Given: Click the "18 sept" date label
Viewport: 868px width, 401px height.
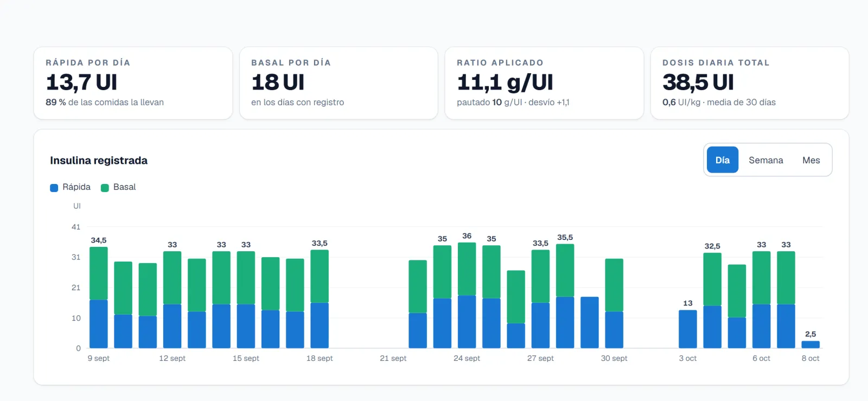Looking at the screenshot, I should point(320,358).
